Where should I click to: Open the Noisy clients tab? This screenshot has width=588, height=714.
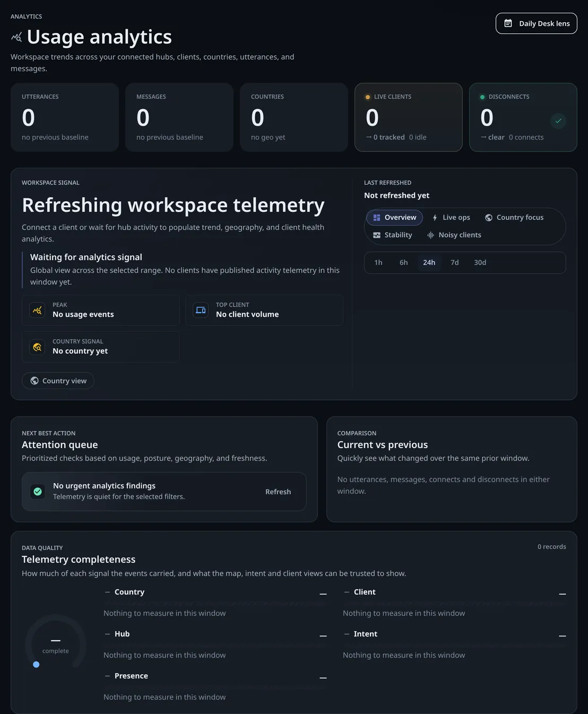coord(454,235)
